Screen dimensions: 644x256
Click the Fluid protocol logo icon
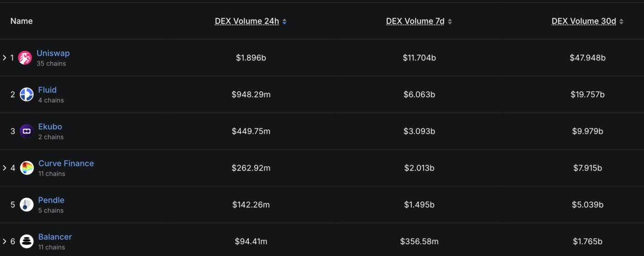(x=27, y=94)
